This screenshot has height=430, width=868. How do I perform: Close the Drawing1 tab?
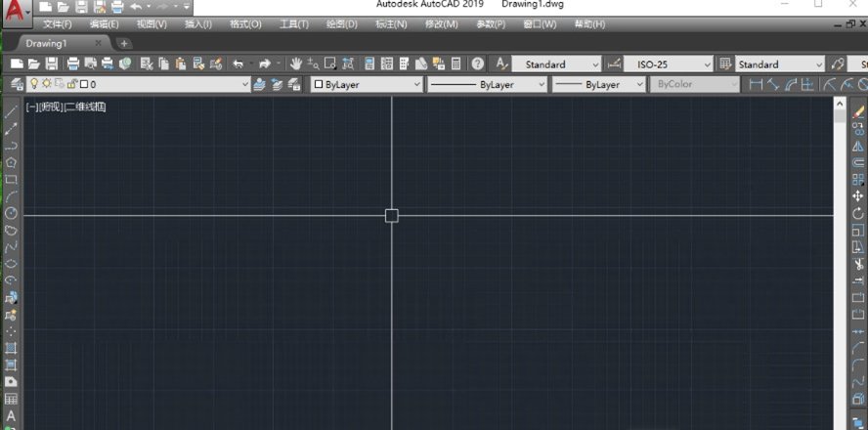tap(99, 43)
